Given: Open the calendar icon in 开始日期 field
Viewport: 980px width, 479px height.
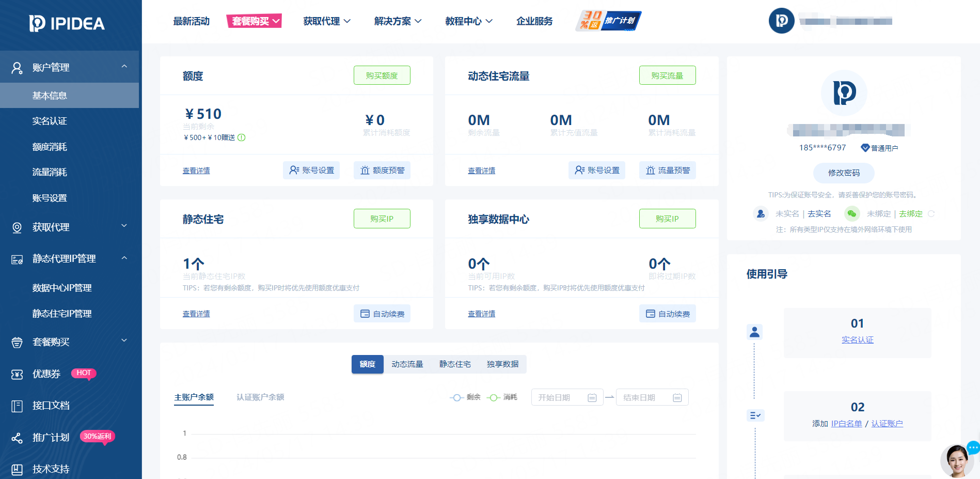Looking at the screenshot, I should (x=593, y=397).
